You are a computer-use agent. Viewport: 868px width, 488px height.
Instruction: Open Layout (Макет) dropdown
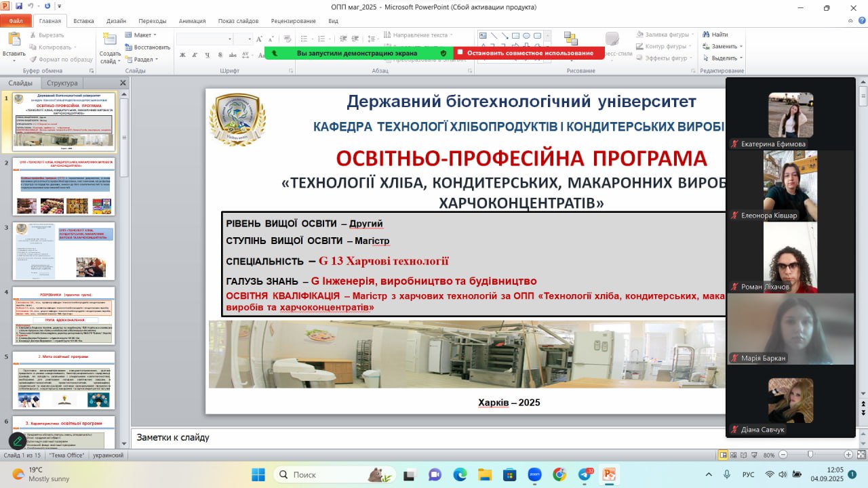pyautogui.click(x=140, y=35)
